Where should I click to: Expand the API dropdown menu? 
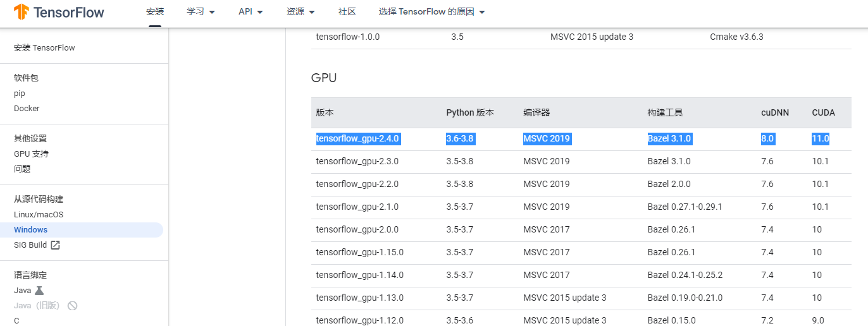click(x=251, y=12)
